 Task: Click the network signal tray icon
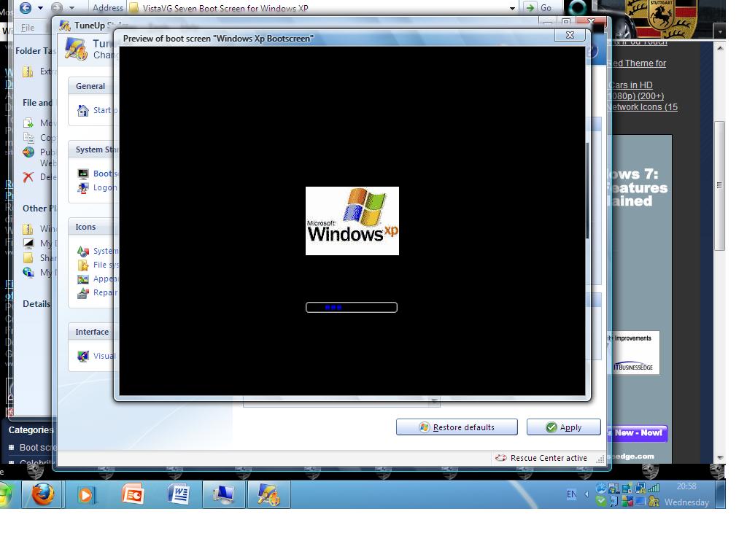coord(655,487)
